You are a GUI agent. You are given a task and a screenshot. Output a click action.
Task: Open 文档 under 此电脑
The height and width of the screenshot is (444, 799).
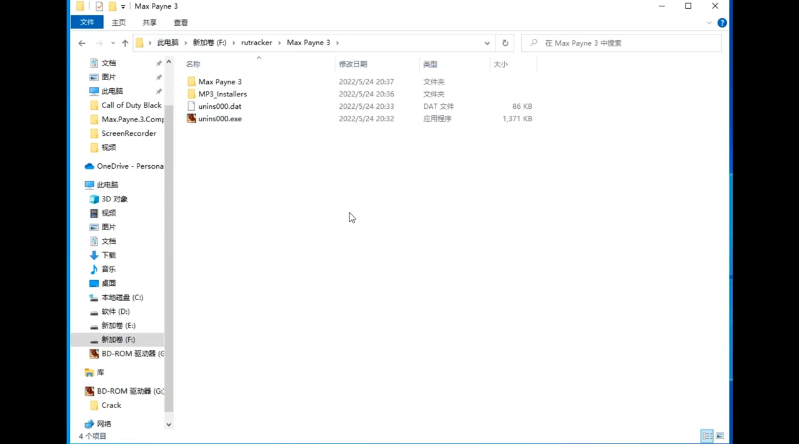click(109, 241)
